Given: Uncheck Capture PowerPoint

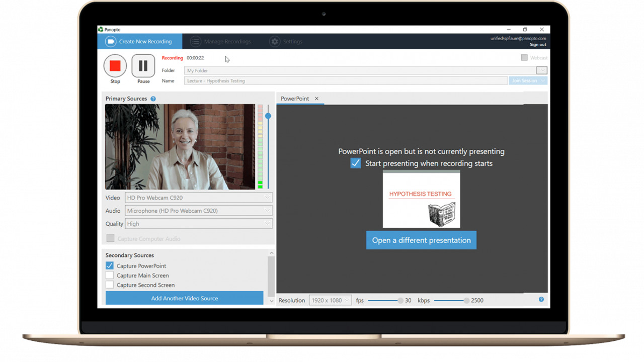Looking at the screenshot, I should pyautogui.click(x=109, y=265).
